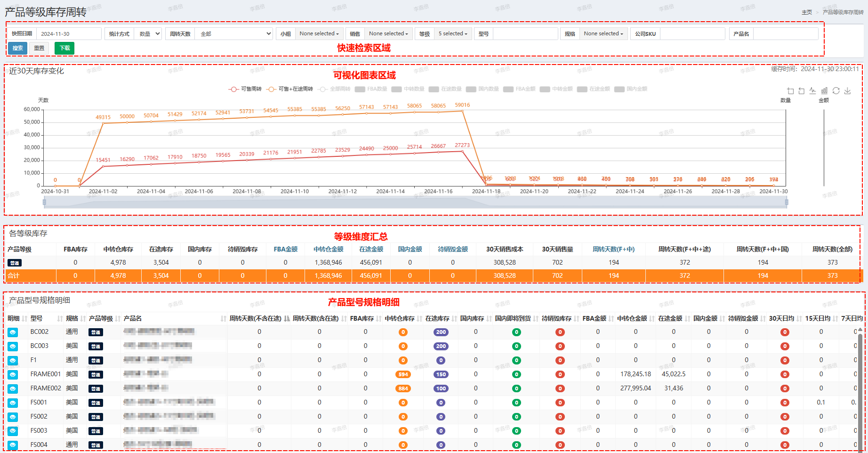This screenshot has height=453, width=868.
Task: Toggle 可售周转 legend series
Action: (x=245, y=89)
